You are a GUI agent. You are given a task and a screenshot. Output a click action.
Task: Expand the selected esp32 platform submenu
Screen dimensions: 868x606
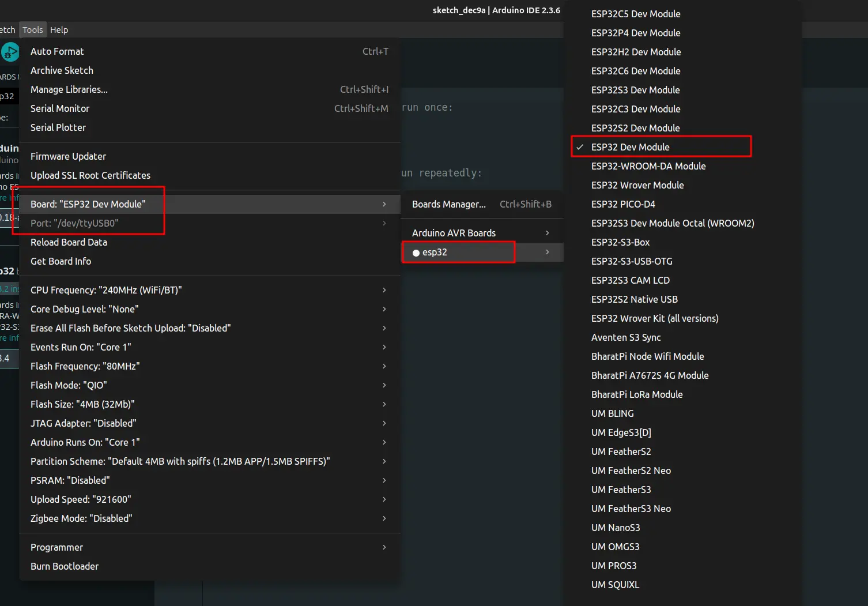482,252
